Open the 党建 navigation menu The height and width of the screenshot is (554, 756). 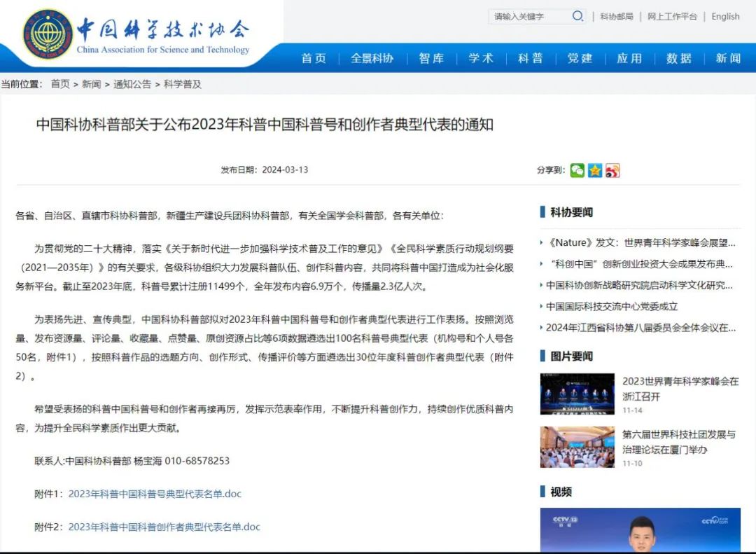point(580,58)
